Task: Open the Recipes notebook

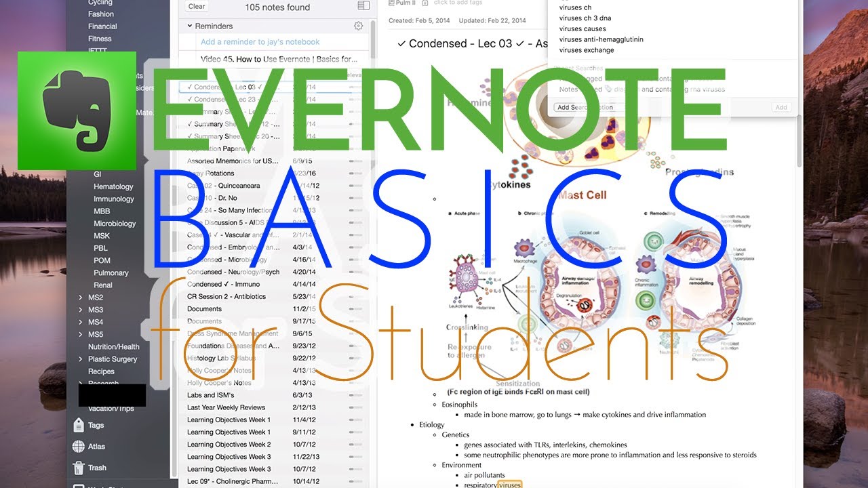Action: [101, 371]
